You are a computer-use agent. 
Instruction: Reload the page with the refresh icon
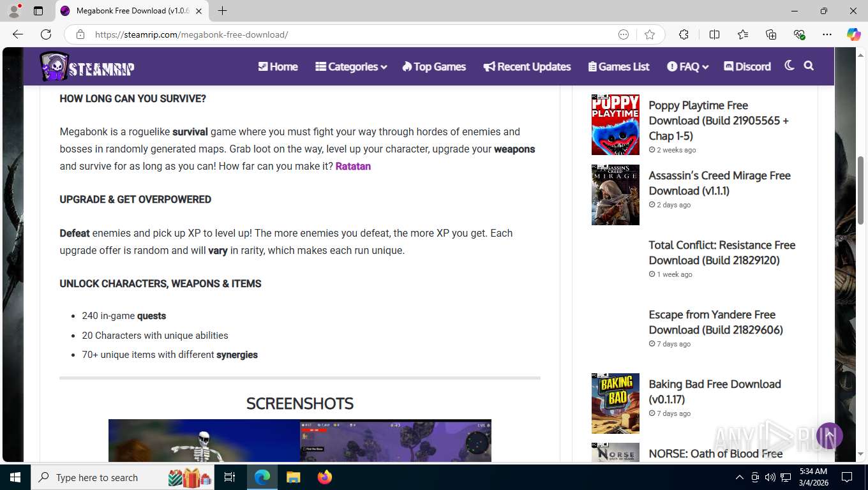coord(46,34)
